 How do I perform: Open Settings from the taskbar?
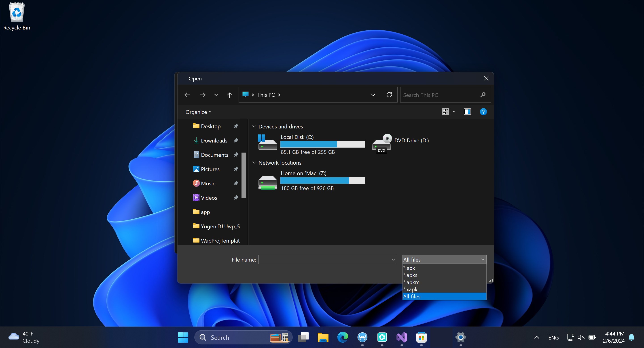tap(461, 337)
